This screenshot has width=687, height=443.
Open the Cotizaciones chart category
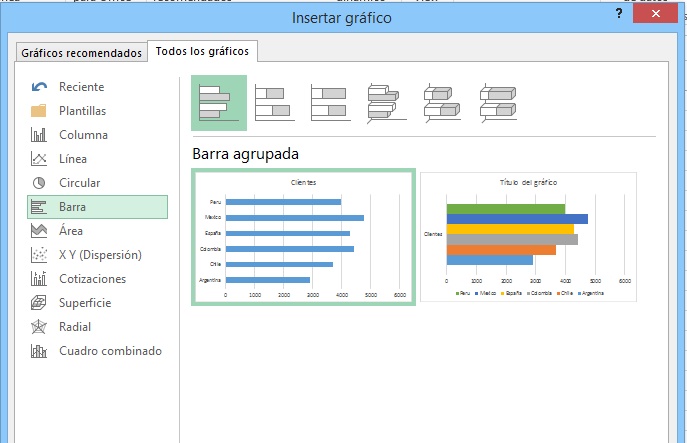click(x=92, y=279)
